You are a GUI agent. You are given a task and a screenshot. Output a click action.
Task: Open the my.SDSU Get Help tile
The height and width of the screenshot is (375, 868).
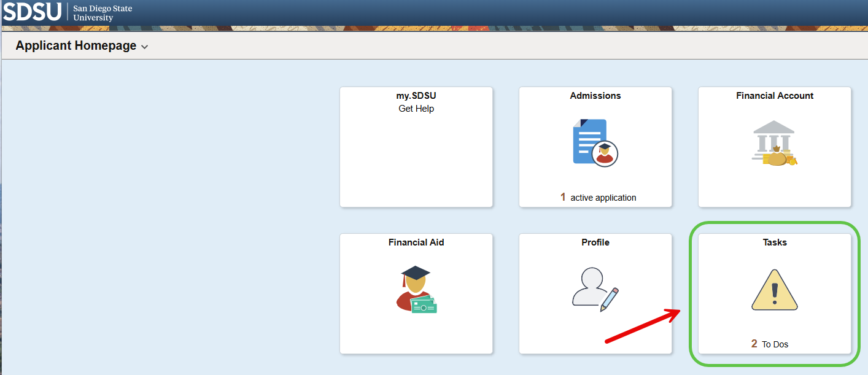[416, 147]
